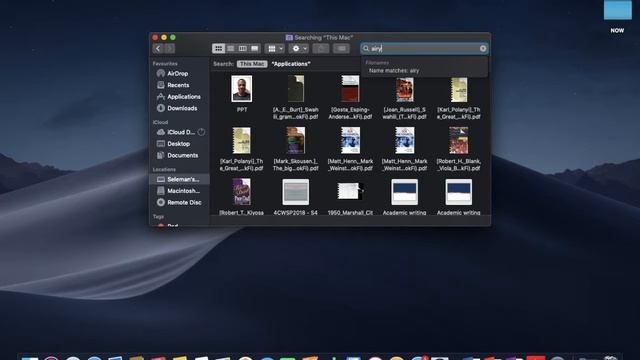This screenshot has width=640, height=360.
Task: Select the [Gosta_Esping-Andersen] PDF file
Action: click(x=350, y=89)
